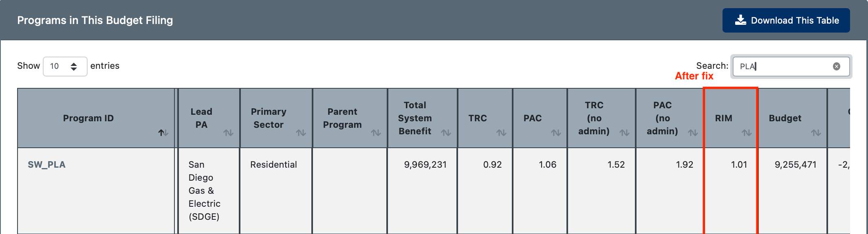The height and width of the screenshot is (234, 868).
Task: Click the Budget column sort arrows icon
Action: pyautogui.click(x=816, y=133)
